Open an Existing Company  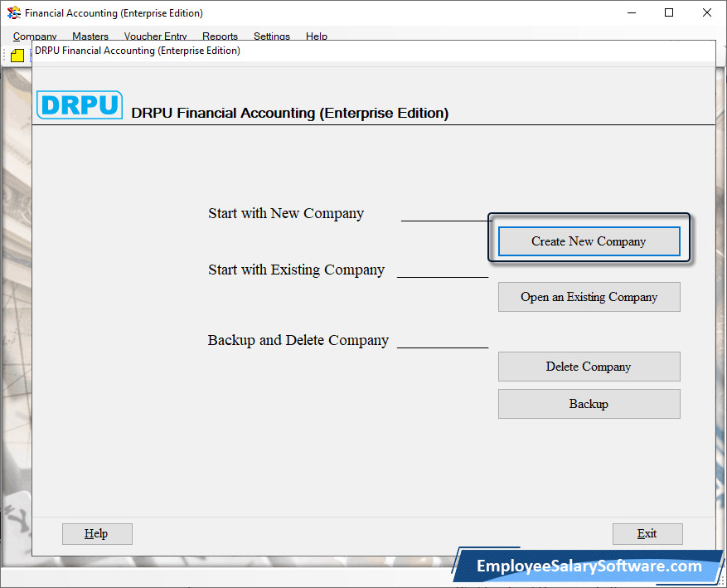[589, 297]
